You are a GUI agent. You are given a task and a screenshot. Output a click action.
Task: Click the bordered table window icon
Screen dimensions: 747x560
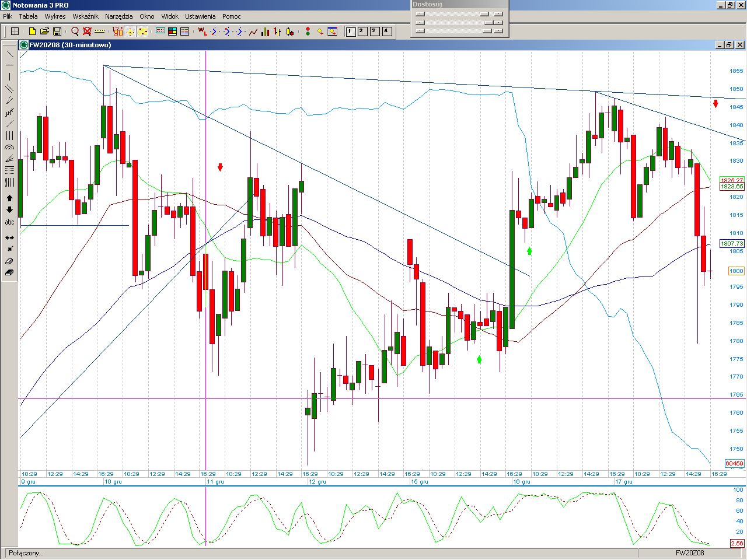click(x=160, y=32)
